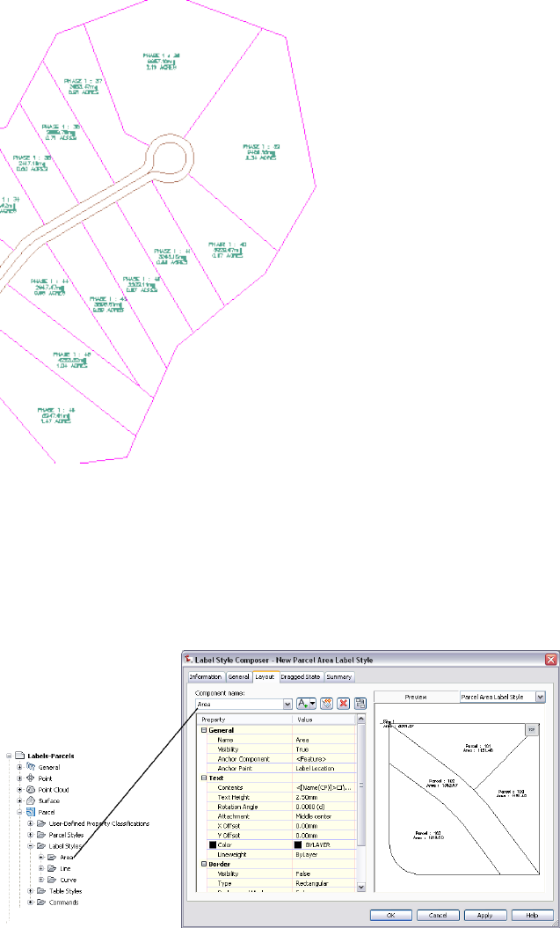Click the Table Styles folder icon
This screenshot has height=928, width=560.
pos(41,891)
